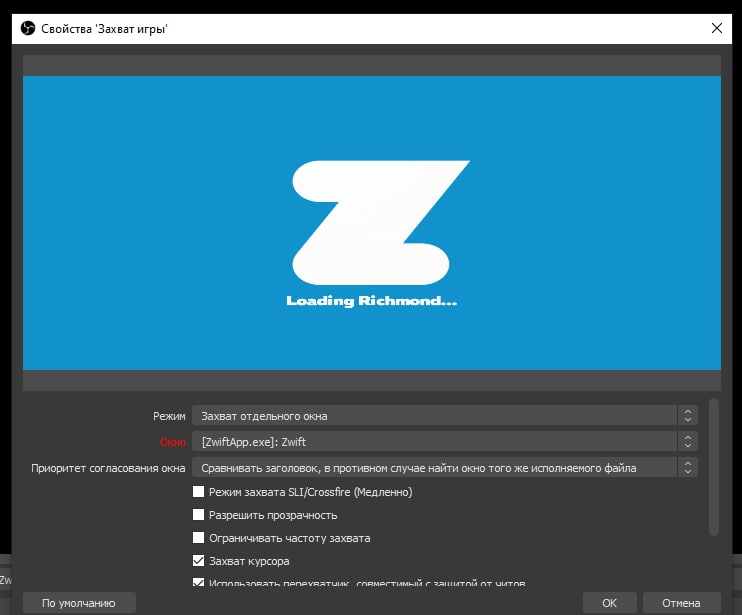Click the По умолчанию defaults button
The width and height of the screenshot is (742, 615).
coord(79,603)
